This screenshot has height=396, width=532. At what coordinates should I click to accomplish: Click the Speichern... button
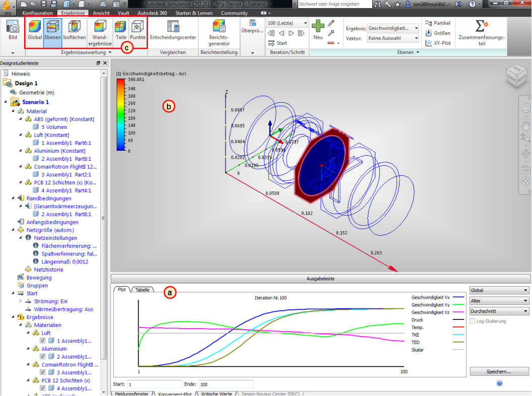[x=499, y=372]
